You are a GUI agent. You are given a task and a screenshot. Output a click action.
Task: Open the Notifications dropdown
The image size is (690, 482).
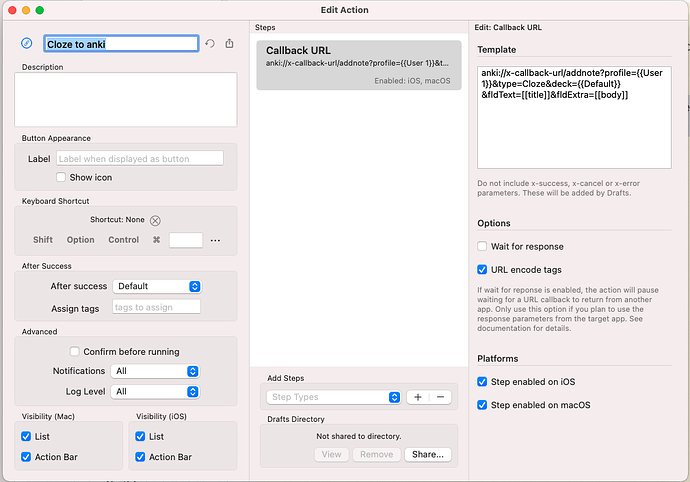155,371
